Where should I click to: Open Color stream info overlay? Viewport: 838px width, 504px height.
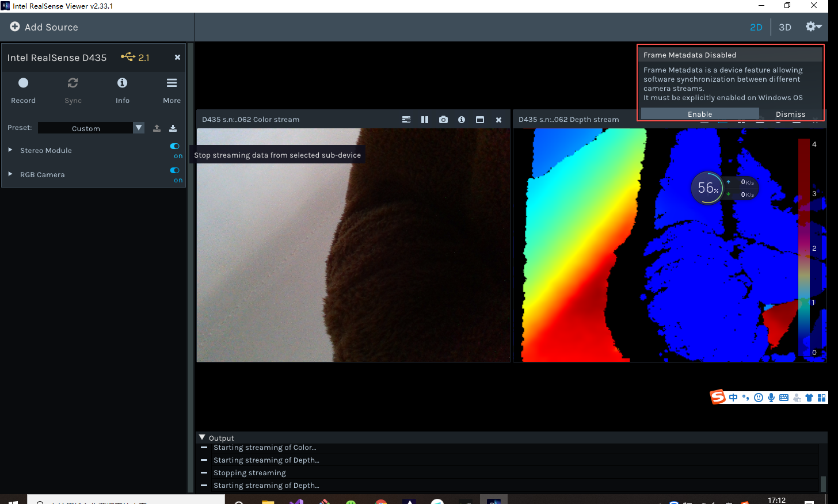pyautogui.click(x=462, y=120)
